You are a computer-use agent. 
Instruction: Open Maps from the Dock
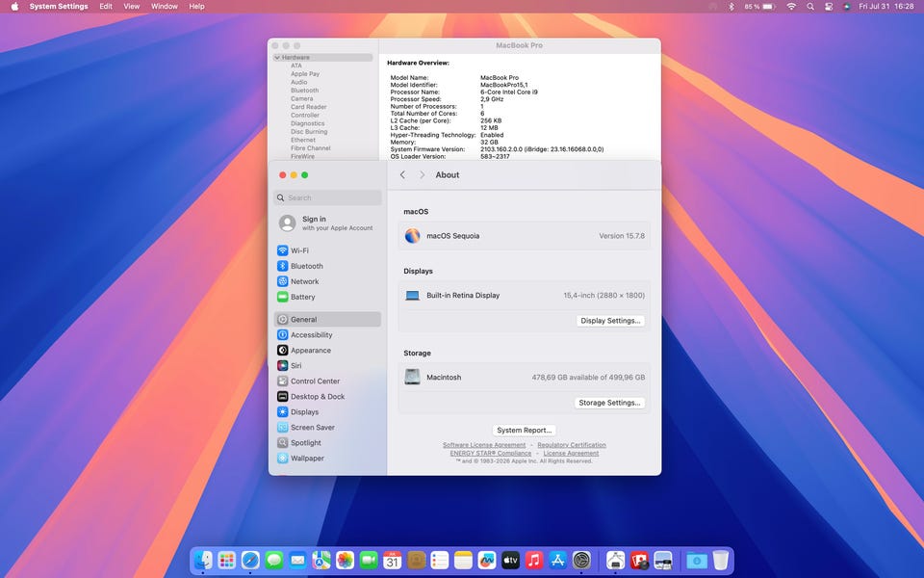click(321, 560)
